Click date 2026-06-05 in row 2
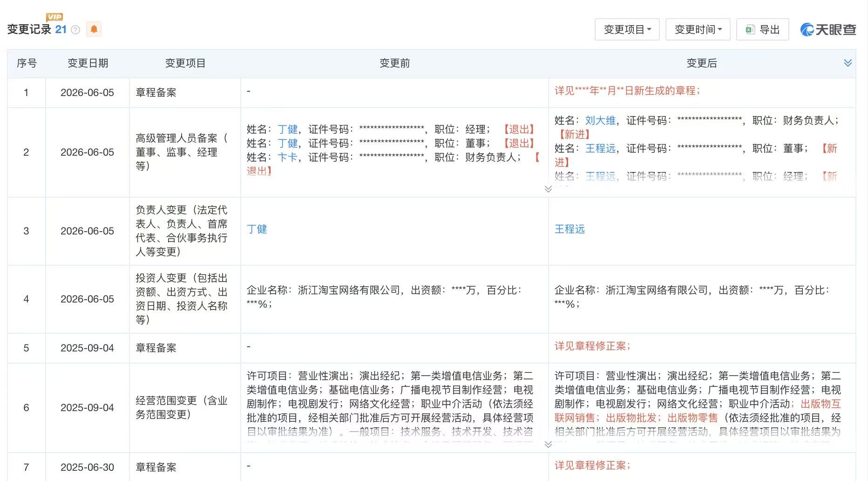 point(87,152)
